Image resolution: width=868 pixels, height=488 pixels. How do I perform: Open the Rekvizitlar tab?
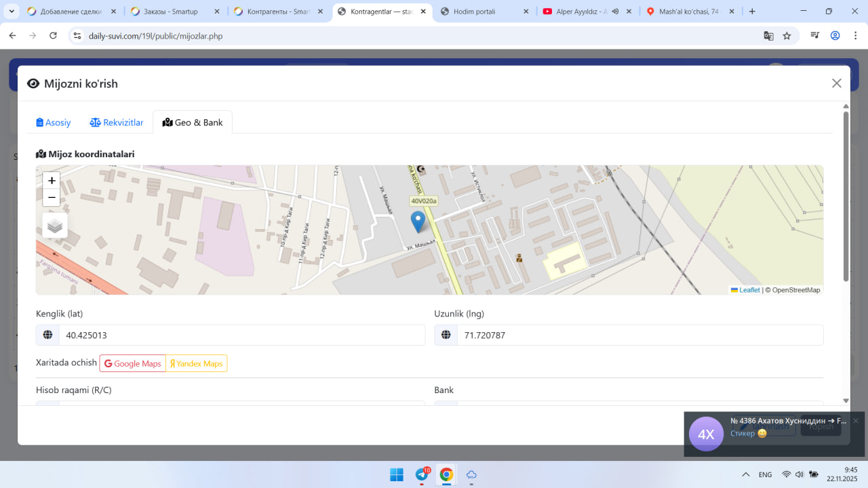pos(117,123)
